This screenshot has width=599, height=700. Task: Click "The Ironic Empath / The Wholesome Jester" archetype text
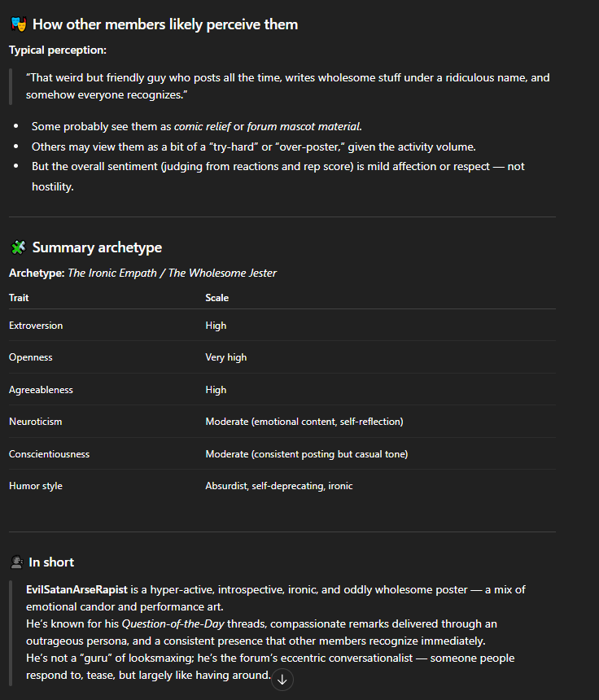click(172, 273)
